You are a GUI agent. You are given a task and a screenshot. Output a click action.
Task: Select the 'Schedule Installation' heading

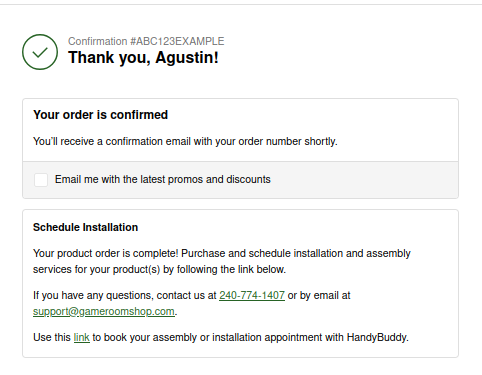tap(85, 227)
